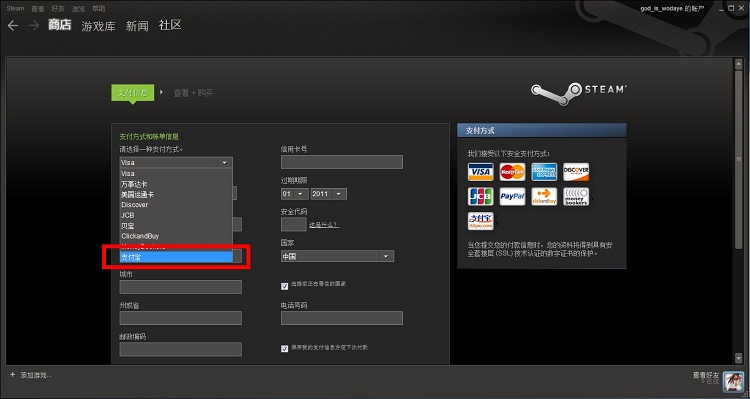Image resolution: width=750 pixels, height=399 pixels.
Task: Open 查看好友 friends list
Action: (706, 376)
